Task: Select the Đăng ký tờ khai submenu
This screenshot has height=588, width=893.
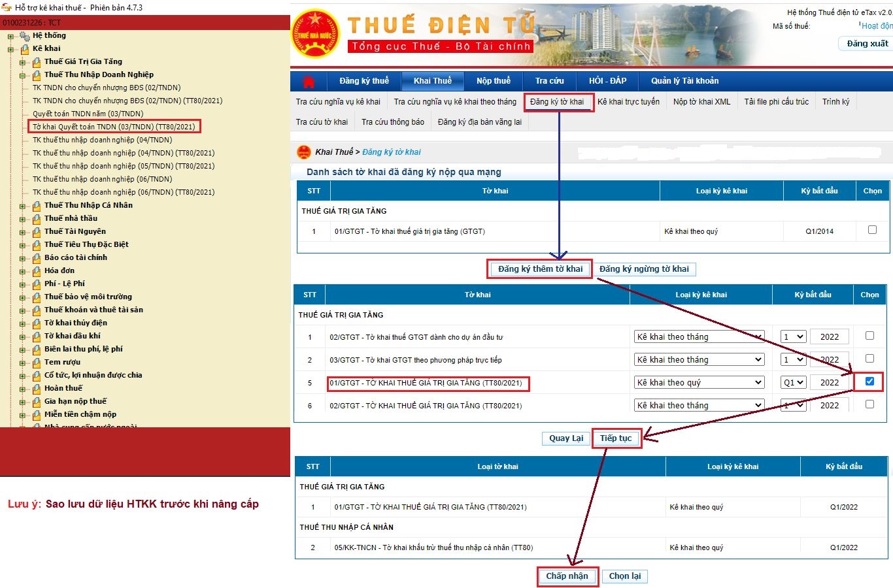Action: pos(557,102)
